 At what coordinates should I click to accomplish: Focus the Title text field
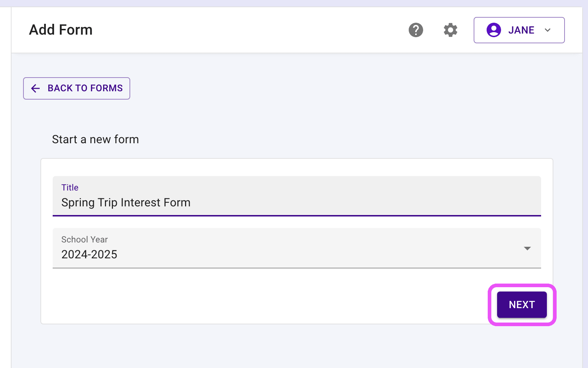297,196
